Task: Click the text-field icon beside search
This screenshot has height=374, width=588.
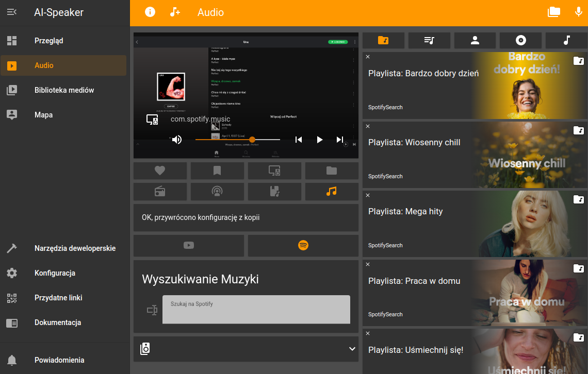Action: click(x=152, y=310)
